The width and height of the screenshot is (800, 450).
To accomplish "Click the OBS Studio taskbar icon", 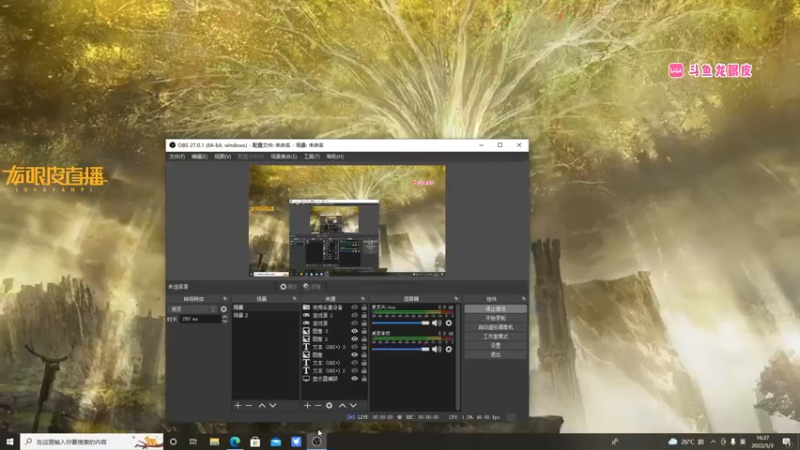I will click(x=316, y=442).
